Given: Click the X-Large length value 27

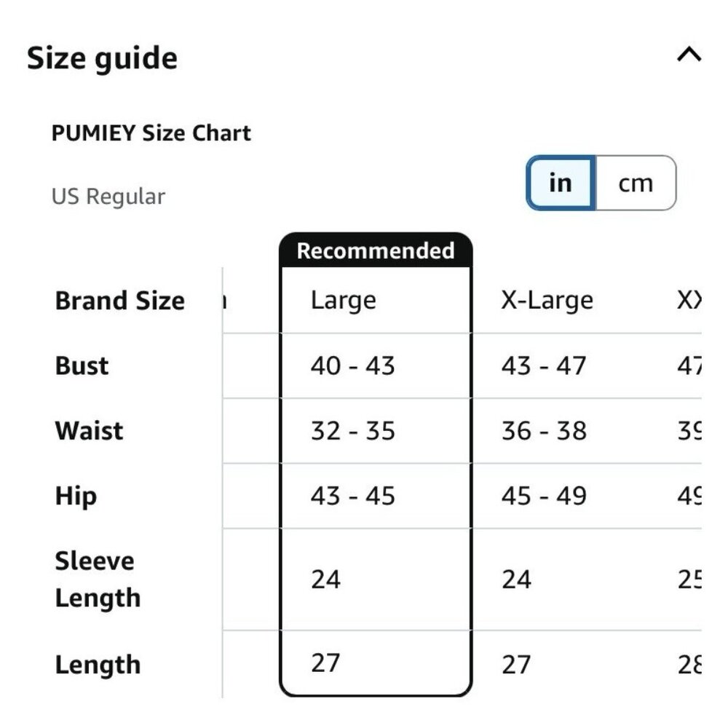Looking at the screenshot, I should click(x=516, y=665).
